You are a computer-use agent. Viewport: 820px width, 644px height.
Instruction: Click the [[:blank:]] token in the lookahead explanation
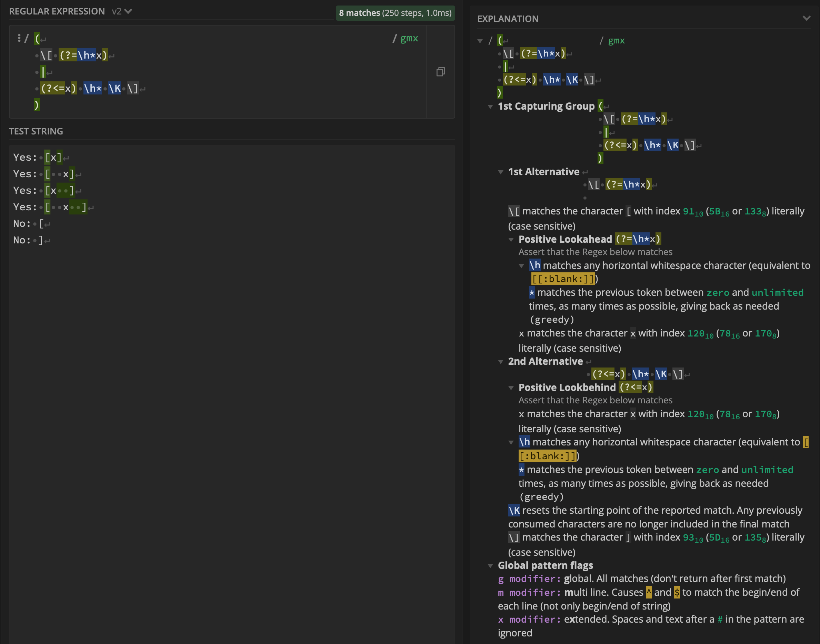tap(563, 279)
